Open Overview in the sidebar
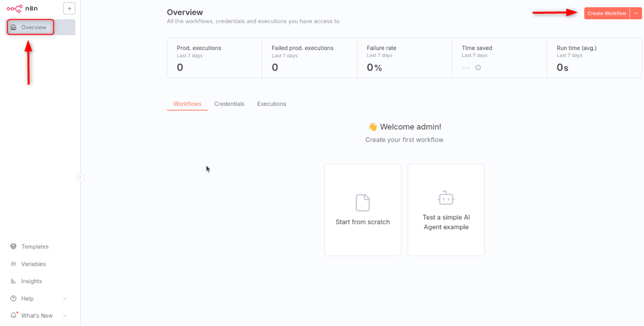The image size is (644, 326). point(34,27)
